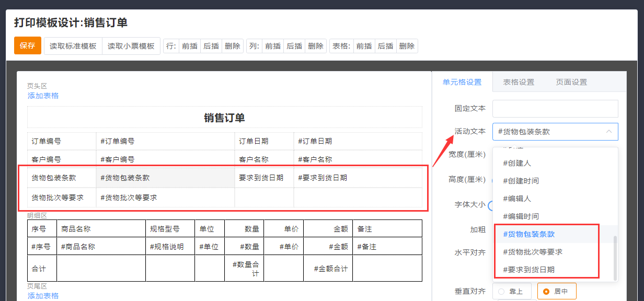Image resolution: width=644 pixels, height=301 pixels.
Task: Insert row before using 行 前插
Action: 189,46
